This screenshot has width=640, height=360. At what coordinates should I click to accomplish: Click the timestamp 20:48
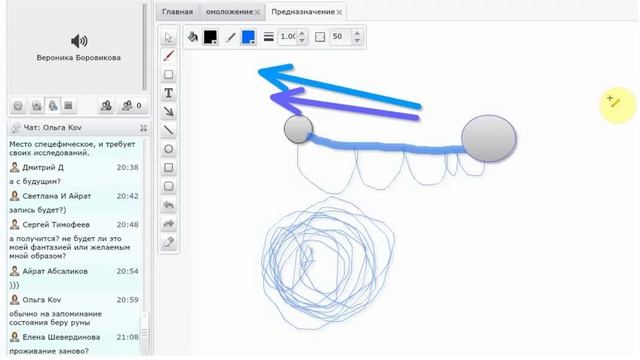(127, 224)
